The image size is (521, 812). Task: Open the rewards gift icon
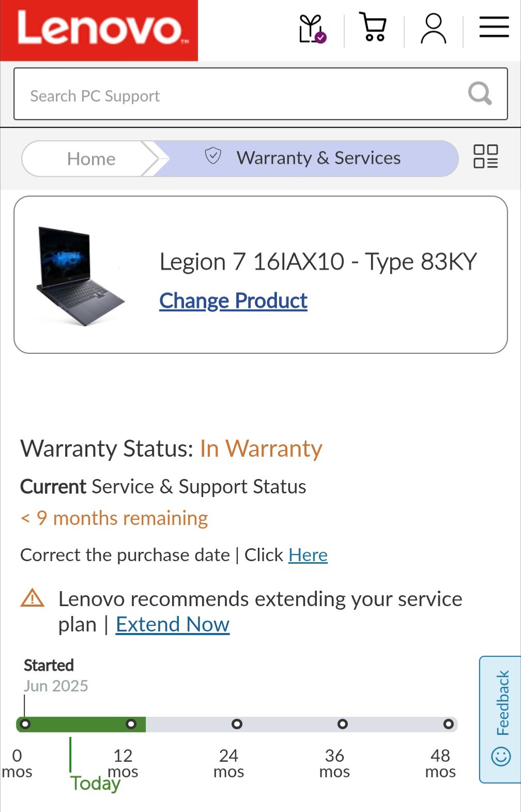pyautogui.click(x=312, y=29)
